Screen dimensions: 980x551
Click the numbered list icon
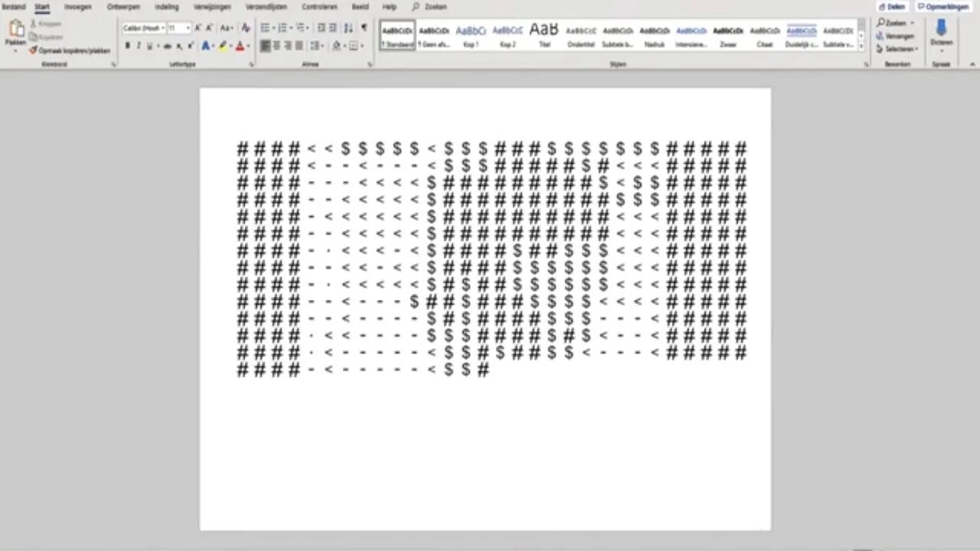click(x=282, y=28)
